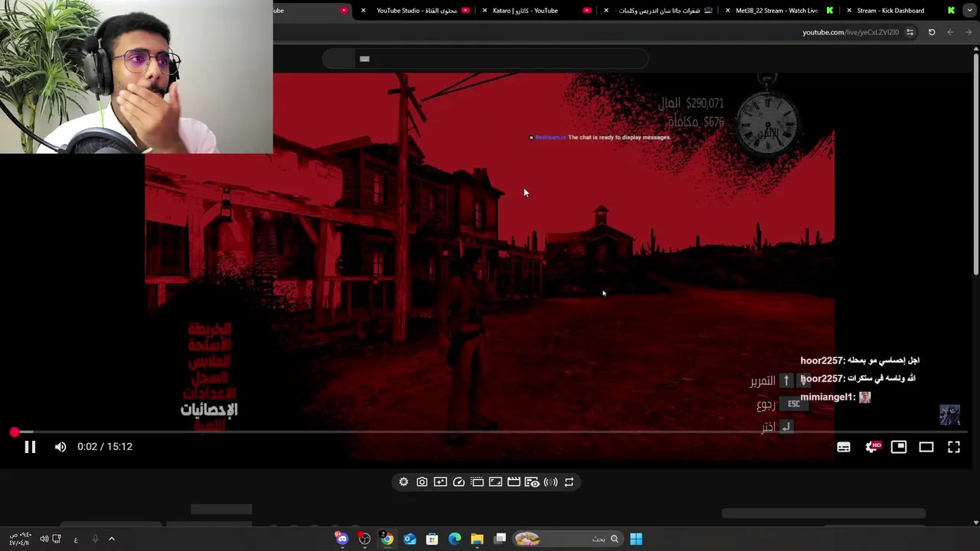Mute the video volume speaker
The width and height of the screenshot is (980, 551).
(60, 447)
